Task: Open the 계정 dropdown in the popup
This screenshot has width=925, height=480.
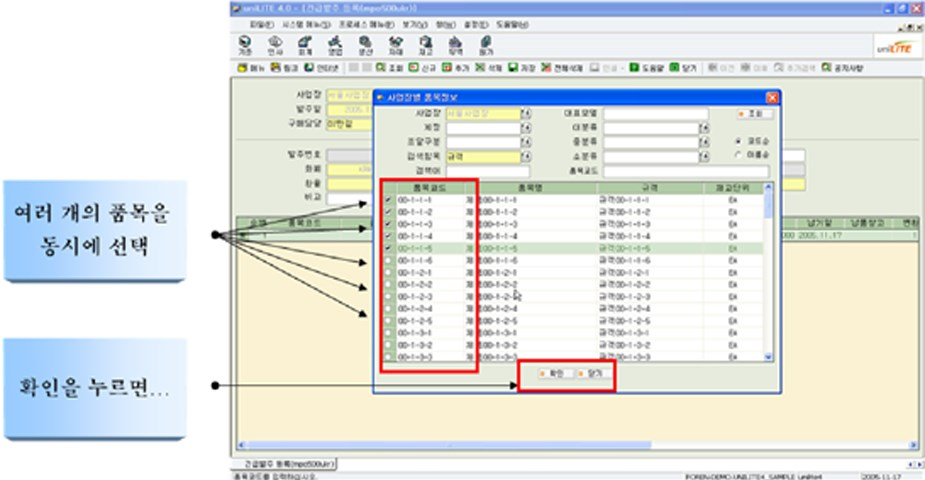Action: point(526,127)
